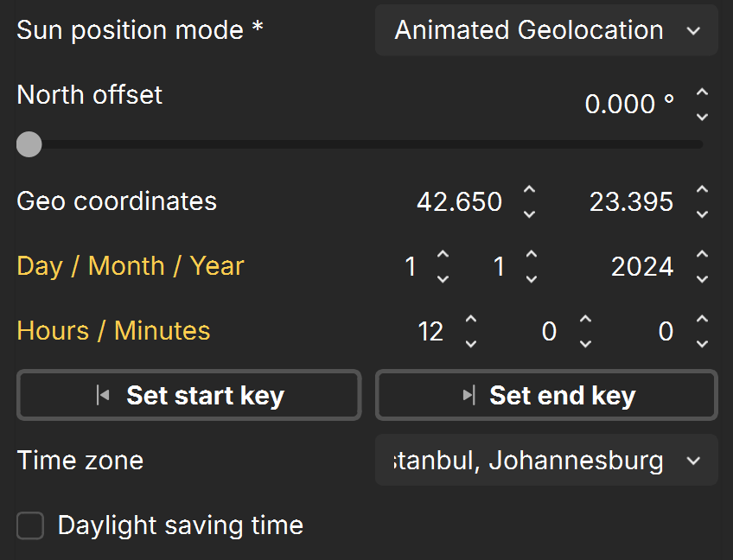733x560 pixels.
Task: Increment the Day value up arrow
Action: click(x=443, y=254)
